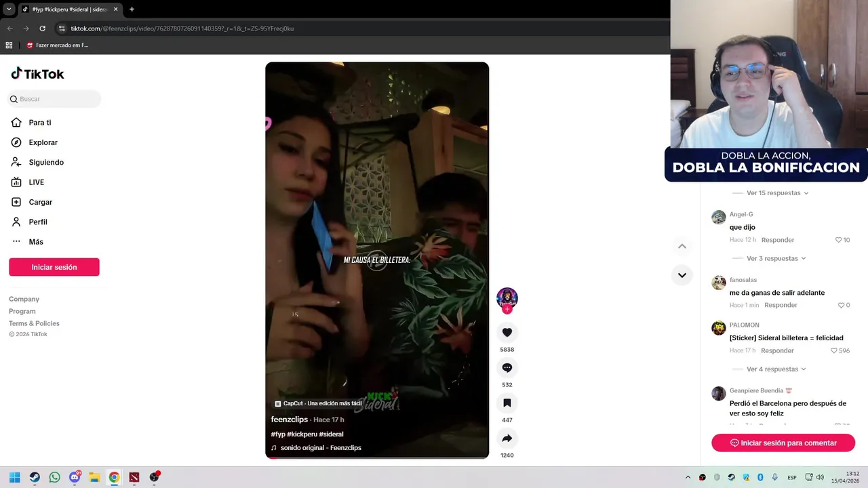
Task: Open Angel-G's profile avatar
Action: [718, 217]
